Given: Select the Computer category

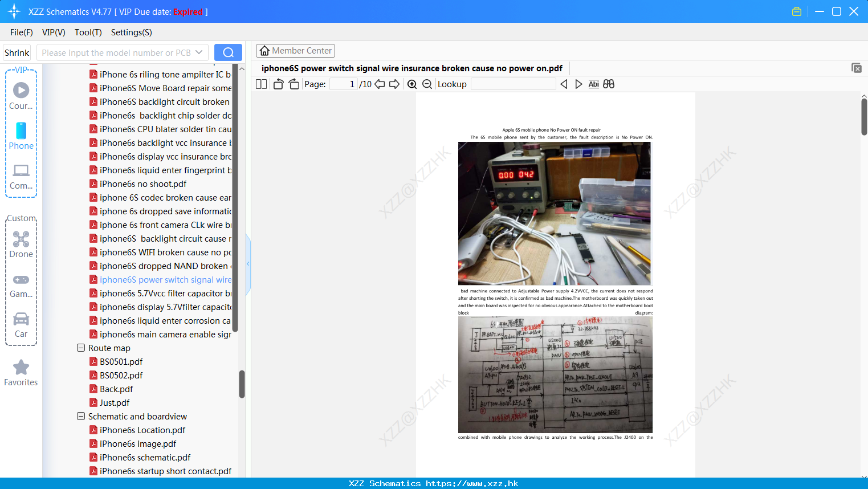Looking at the screenshot, I should pos(21,176).
